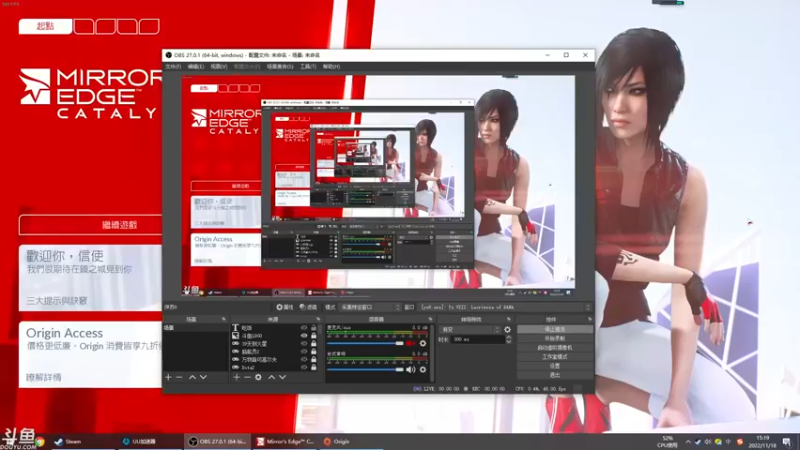Open settings gear for the desktop audio channel

pyautogui.click(x=422, y=369)
